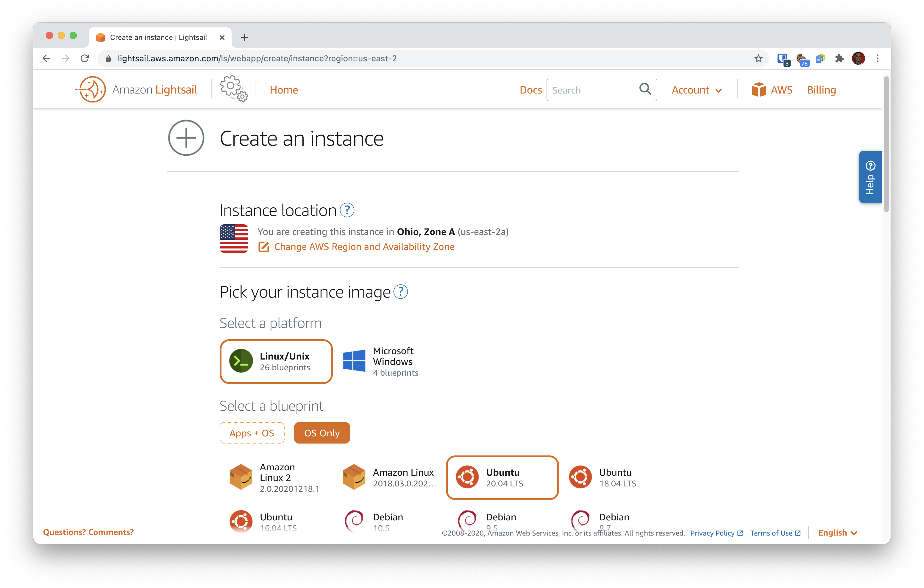
Task: Click the Amazon Linux 2018.03 box icon
Action: [x=354, y=477]
